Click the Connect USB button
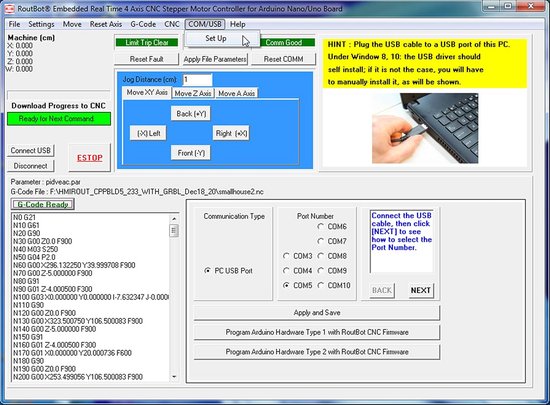 pyautogui.click(x=31, y=150)
